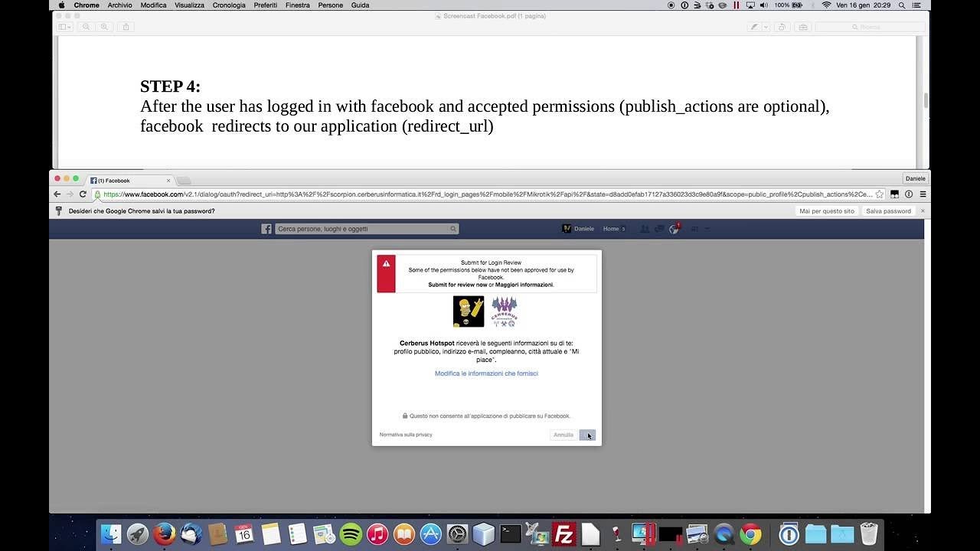The height and width of the screenshot is (551, 980).
Task: Click the OK button beside Annulla
Action: pyautogui.click(x=587, y=435)
